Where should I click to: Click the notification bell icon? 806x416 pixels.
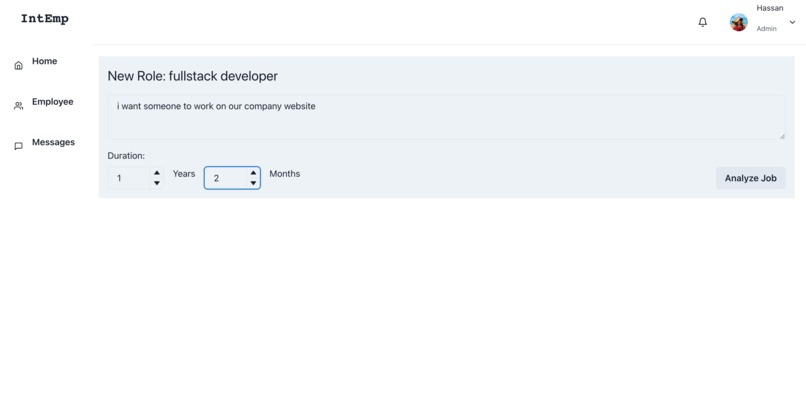[702, 22]
